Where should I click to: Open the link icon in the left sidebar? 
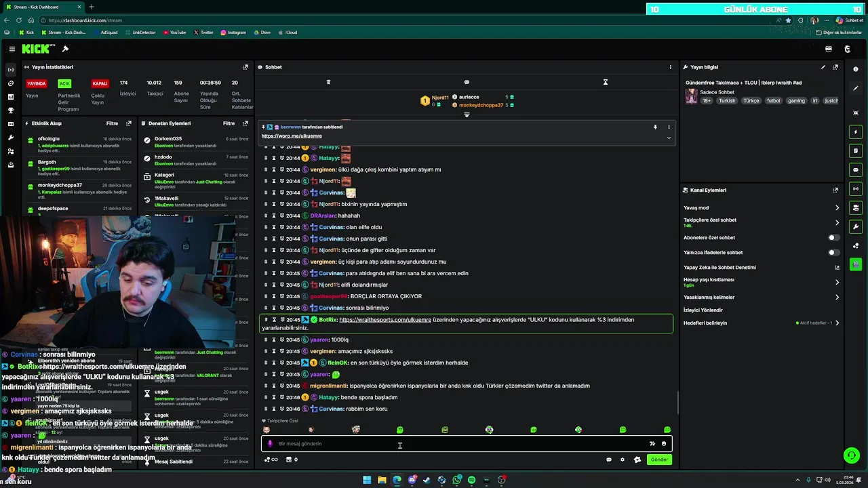(x=10, y=83)
